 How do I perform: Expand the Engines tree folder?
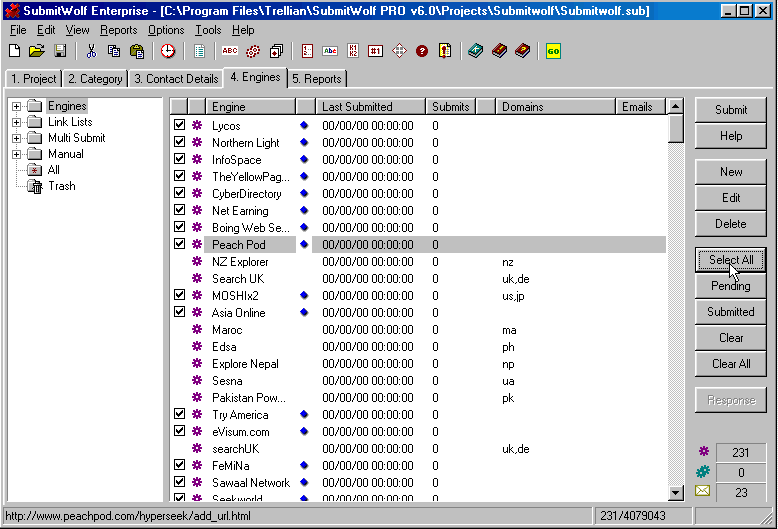point(16,106)
